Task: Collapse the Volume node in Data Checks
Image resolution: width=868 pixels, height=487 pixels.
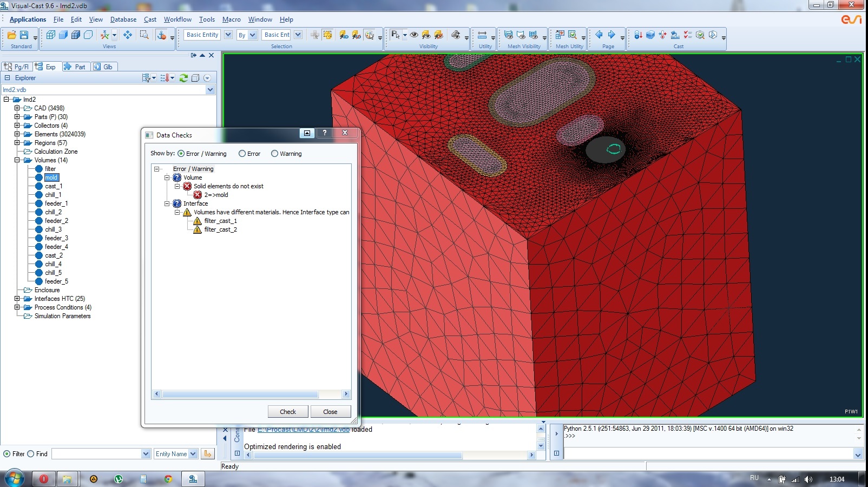Action: [x=167, y=177]
